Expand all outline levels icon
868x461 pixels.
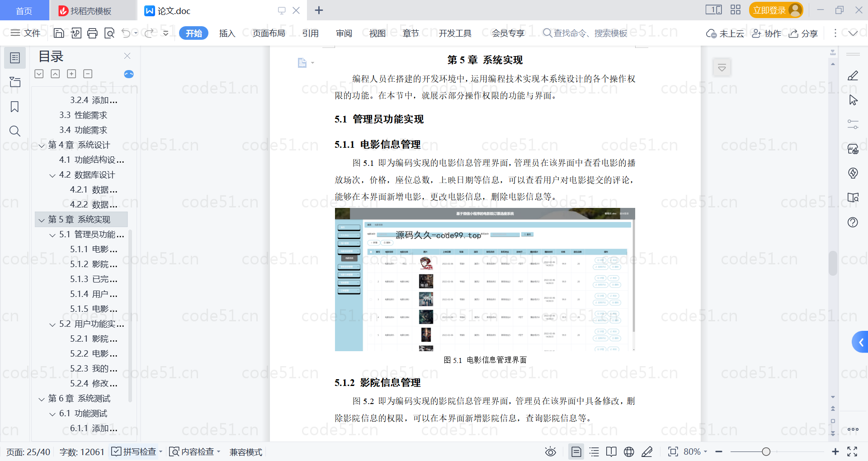point(39,74)
